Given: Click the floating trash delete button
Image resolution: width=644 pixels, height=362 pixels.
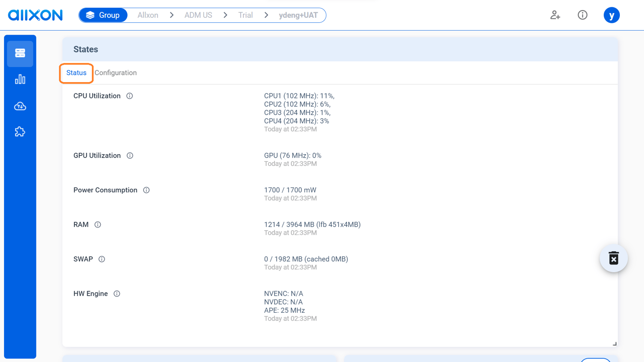Looking at the screenshot, I should (x=613, y=259).
